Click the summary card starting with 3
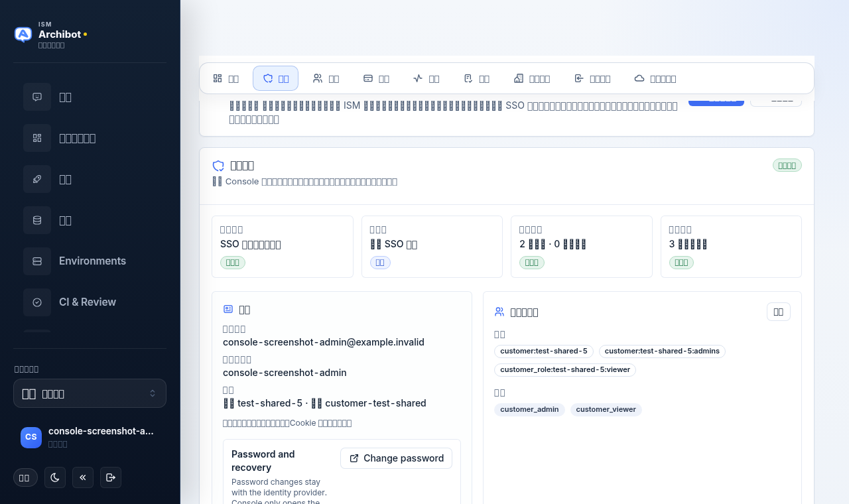 731,247
